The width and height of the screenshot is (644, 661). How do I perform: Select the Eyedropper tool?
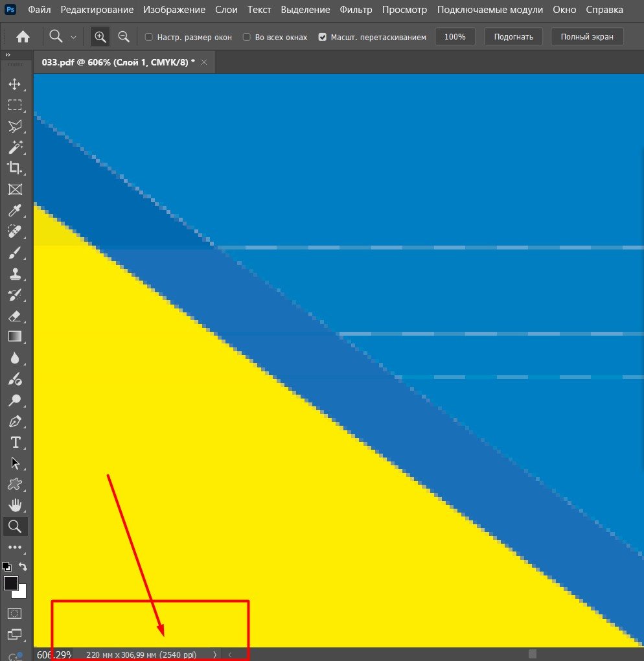[x=15, y=210]
